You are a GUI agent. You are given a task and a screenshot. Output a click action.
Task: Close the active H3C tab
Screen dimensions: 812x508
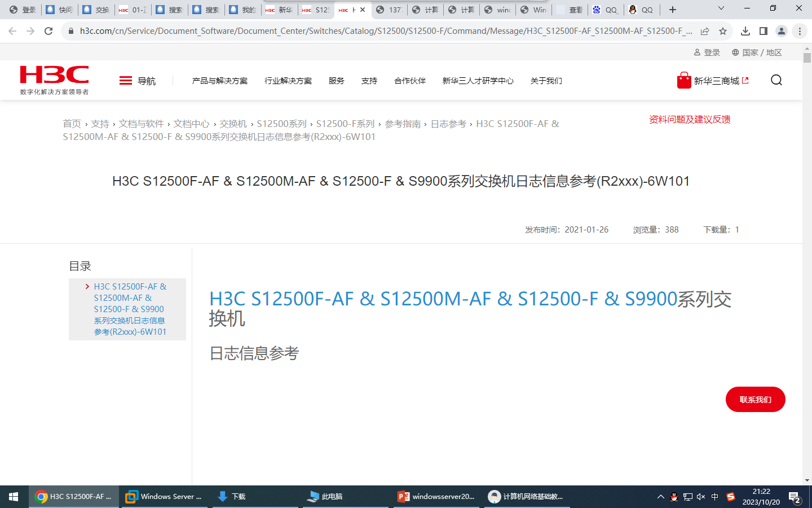tap(363, 10)
